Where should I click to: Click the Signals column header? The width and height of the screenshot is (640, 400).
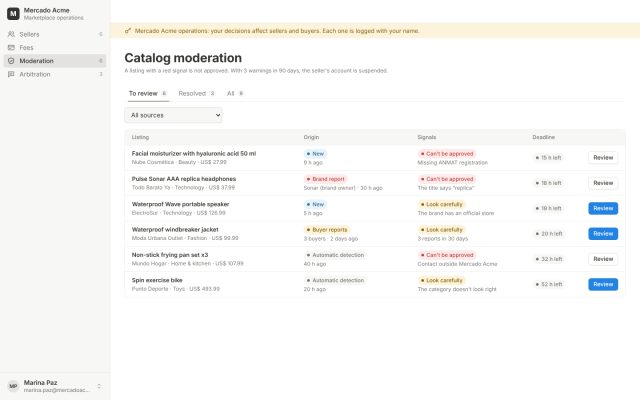click(427, 137)
